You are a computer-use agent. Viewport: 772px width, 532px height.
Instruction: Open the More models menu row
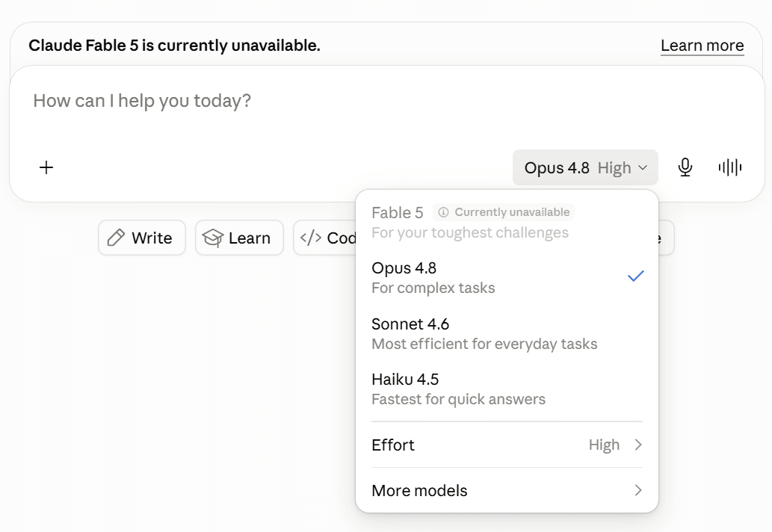507,490
